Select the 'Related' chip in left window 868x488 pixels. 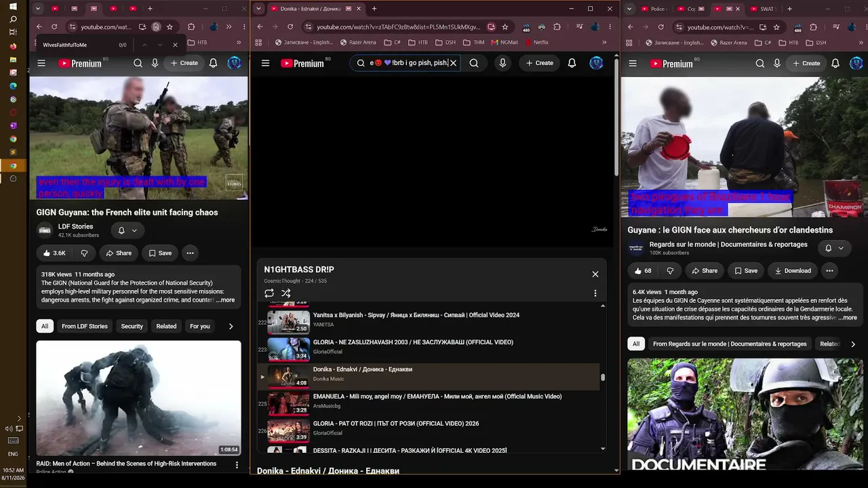point(166,326)
